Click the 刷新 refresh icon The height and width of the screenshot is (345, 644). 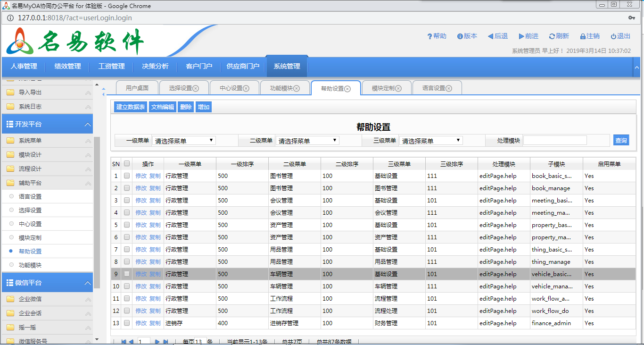[552, 36]
